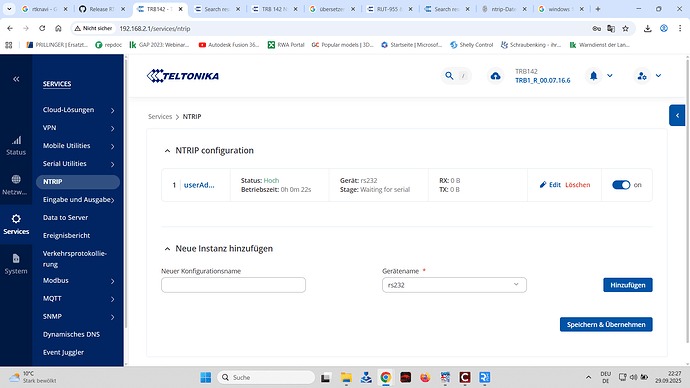
Task: Click the Teltonika logo
Action: coord(183,76)
